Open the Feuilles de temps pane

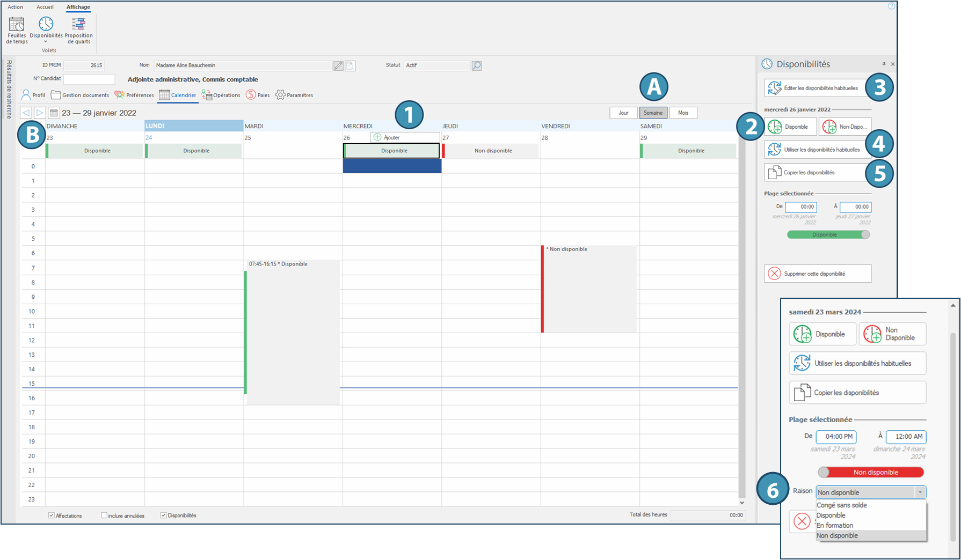coord(17,31)
